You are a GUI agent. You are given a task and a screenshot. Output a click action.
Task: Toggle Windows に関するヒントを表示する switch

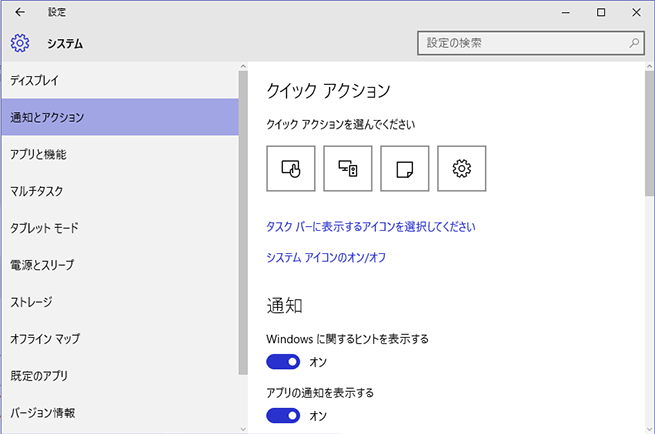pyautogui.click(x=283, y=362)
